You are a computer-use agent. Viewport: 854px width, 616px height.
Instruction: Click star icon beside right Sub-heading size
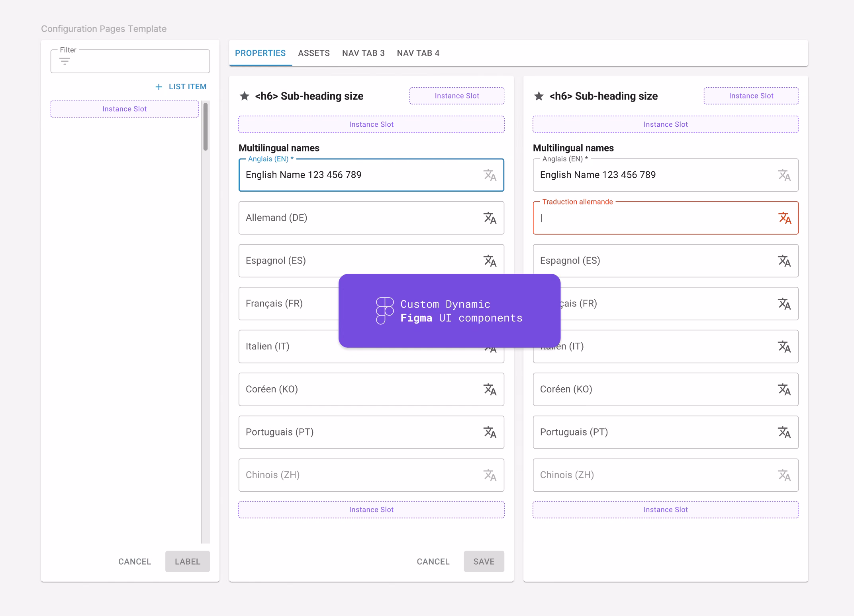539,96
